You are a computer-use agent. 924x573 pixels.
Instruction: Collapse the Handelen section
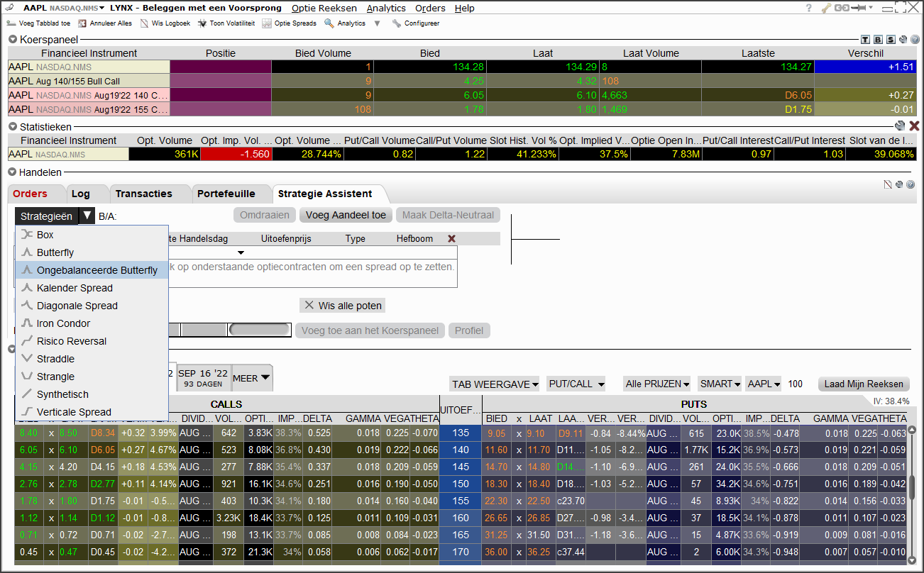pyautogui.click(x=12, y=172)
